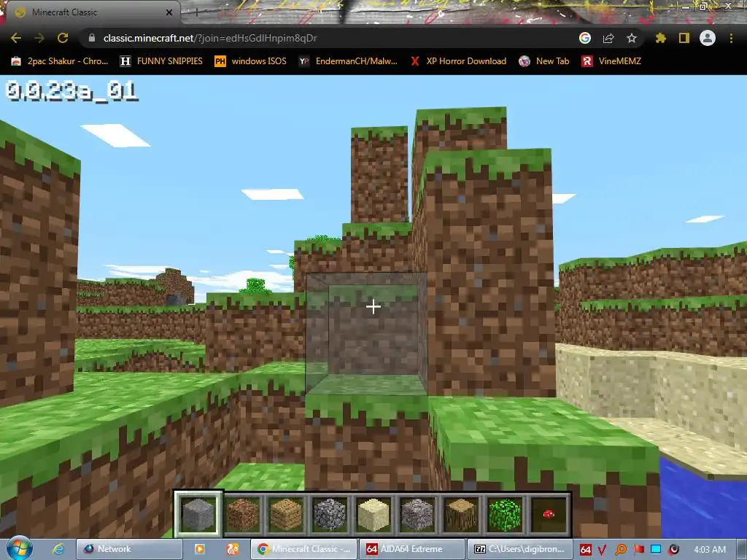Open the Chrome three-dot menu
The height and width of the screenshot is (560, 747).
pos(731,38)
